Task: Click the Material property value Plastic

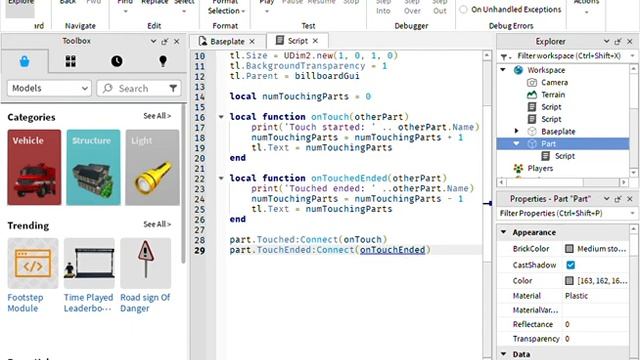Action: [x=576, y=296]
